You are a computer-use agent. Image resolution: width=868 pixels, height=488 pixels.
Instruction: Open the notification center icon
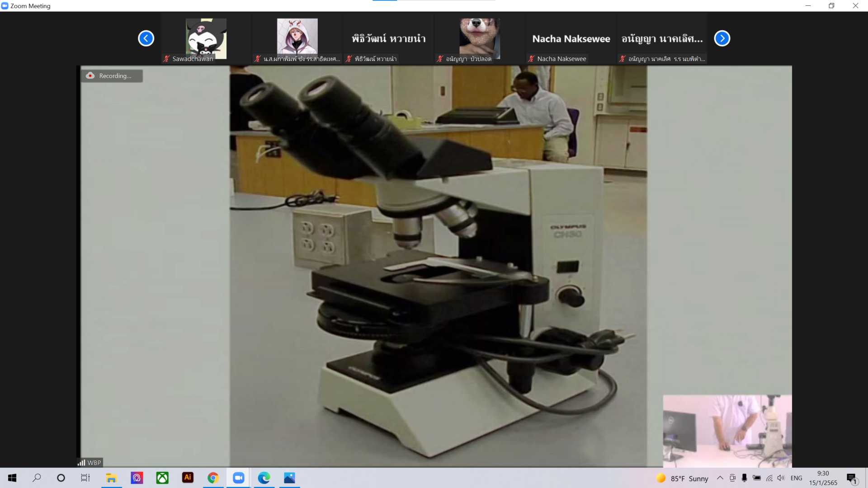coord(852,478)
